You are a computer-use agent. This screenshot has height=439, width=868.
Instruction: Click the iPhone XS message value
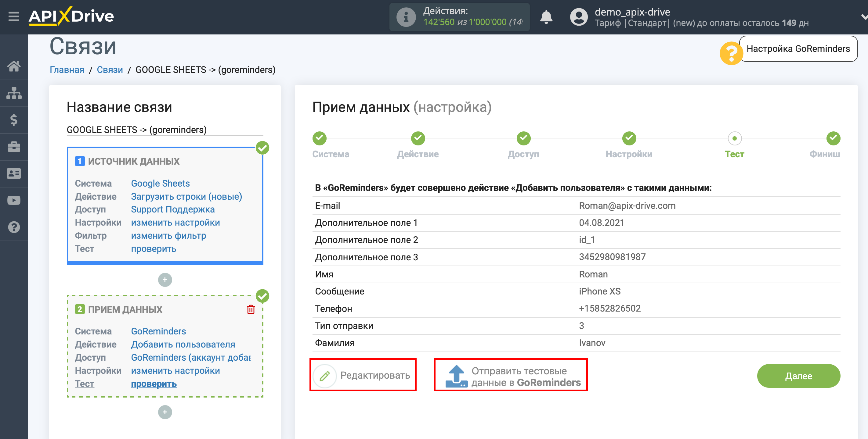pyautogui.click(x=599, y=291)
